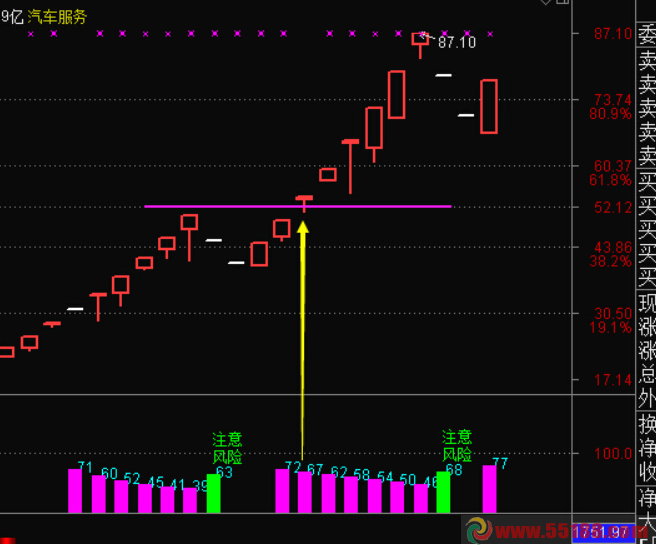Click the 17.14 price axis label
Image resolution: width=656 pixels, height=545 pixels.
(613, 380)
